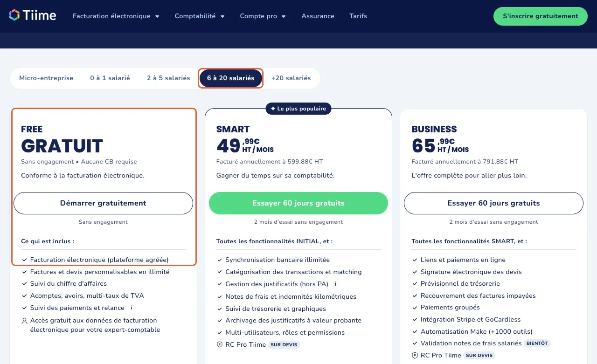The height and width of the screenshot is (364, 597).
Task: Click checkmark beside Intégration Stripe et GoCardless
Action: coord(415,319)
